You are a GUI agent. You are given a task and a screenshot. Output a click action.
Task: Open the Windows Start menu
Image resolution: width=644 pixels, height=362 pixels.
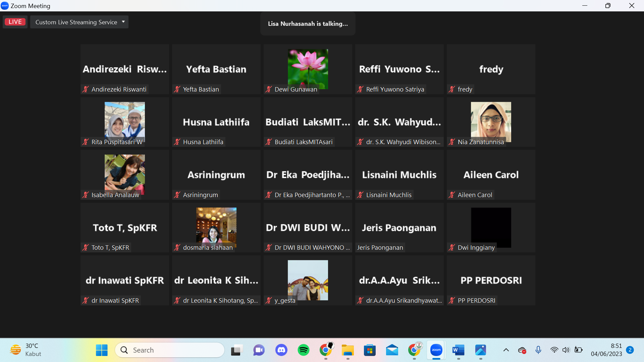[x=102, y=350]
